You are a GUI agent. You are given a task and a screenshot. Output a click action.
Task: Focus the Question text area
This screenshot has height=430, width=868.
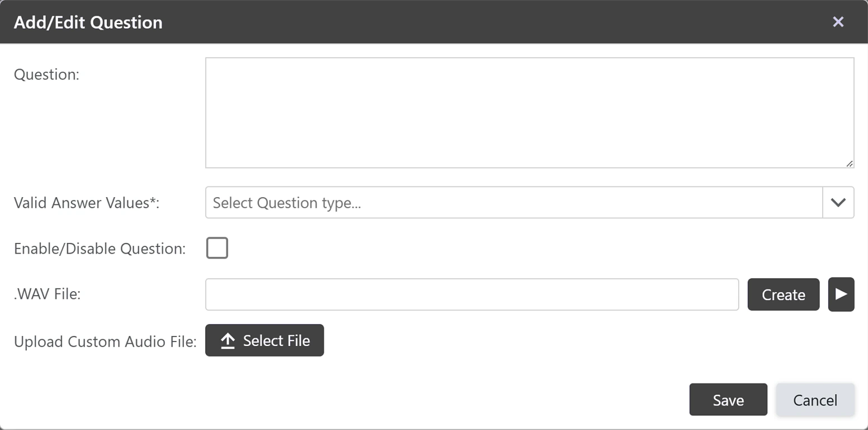click(x=530, y=113)
